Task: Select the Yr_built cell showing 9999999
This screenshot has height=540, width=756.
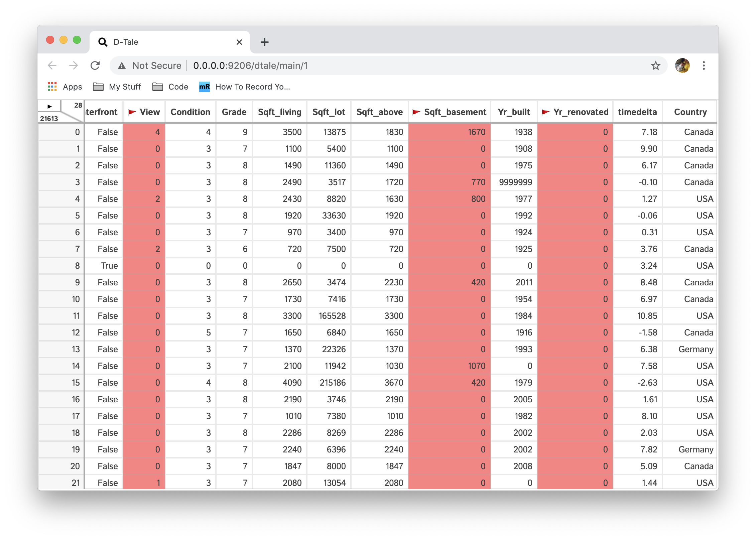Action: click(x=515, y=182)
